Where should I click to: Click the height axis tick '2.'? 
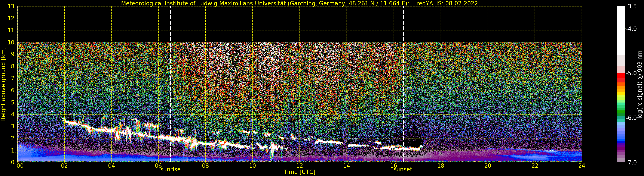[13, 139]
